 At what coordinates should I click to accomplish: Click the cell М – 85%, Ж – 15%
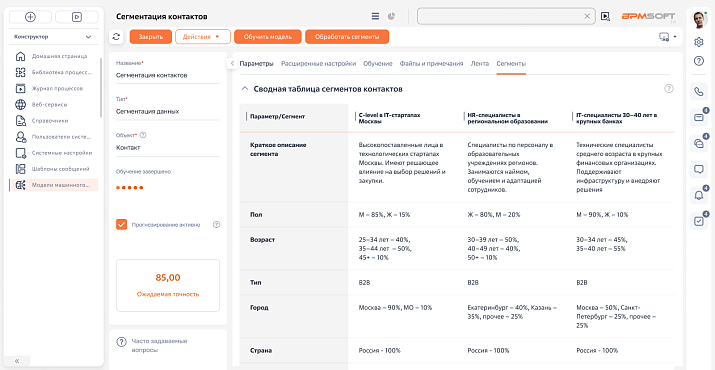tap(384, 214)
